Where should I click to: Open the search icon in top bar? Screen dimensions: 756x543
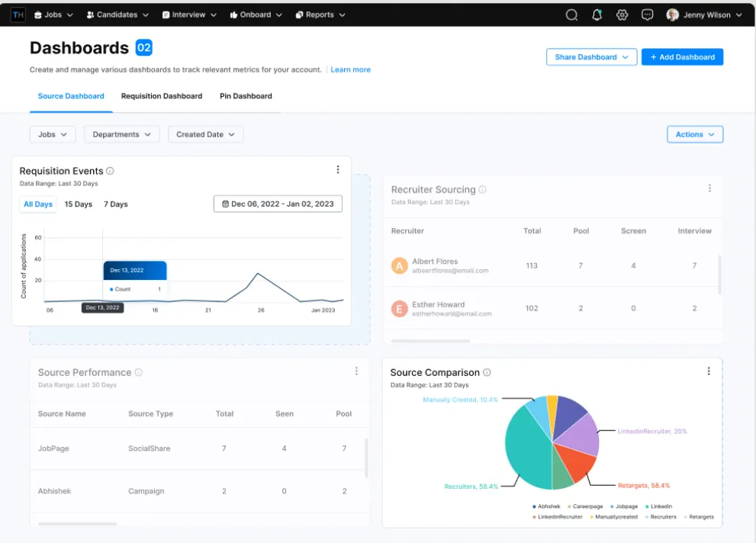(571, 15)
